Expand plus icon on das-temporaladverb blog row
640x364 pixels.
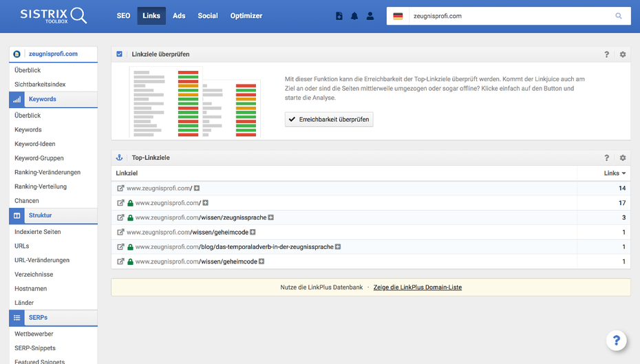click(x=338, y=247)
